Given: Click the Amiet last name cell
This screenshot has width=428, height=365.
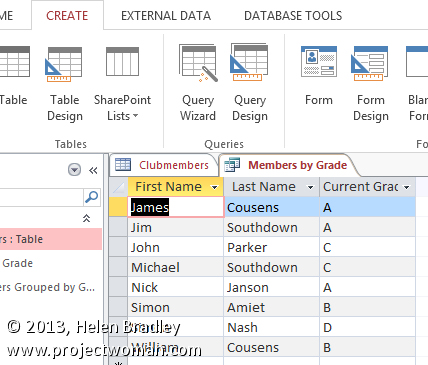Looking at the screenshot, I should coord(272,307).
